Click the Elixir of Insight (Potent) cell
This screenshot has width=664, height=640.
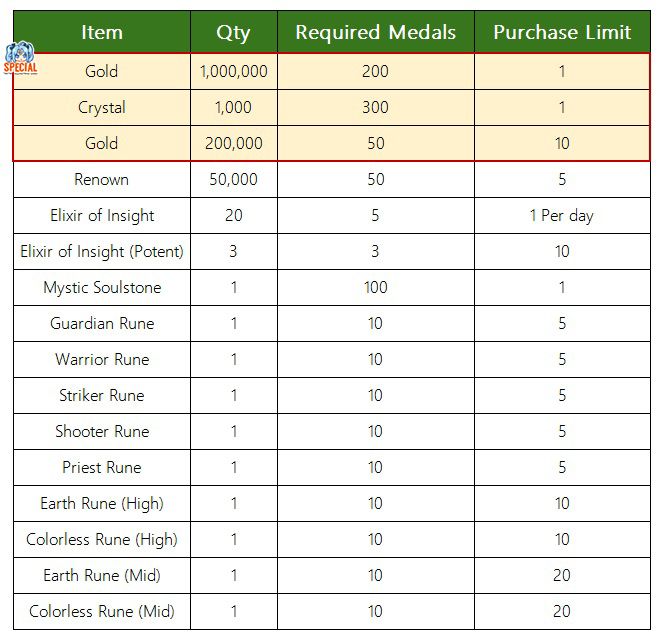(102, 251)
